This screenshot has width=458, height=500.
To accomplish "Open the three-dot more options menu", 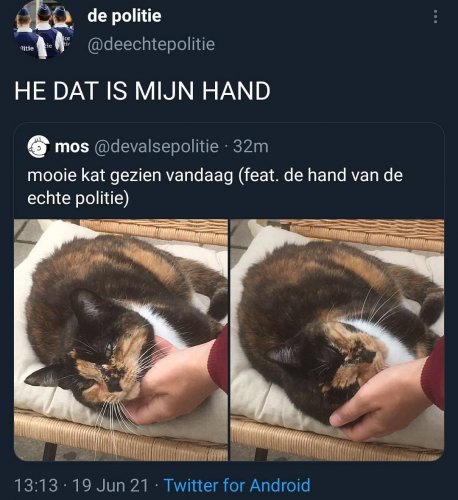I will pos(435,17).
